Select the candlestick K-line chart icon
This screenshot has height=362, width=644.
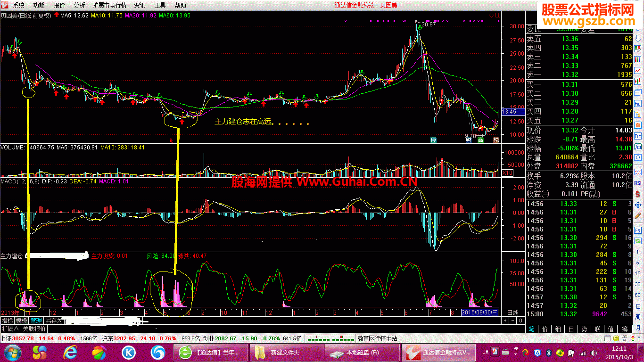click(x=637, y=80)
